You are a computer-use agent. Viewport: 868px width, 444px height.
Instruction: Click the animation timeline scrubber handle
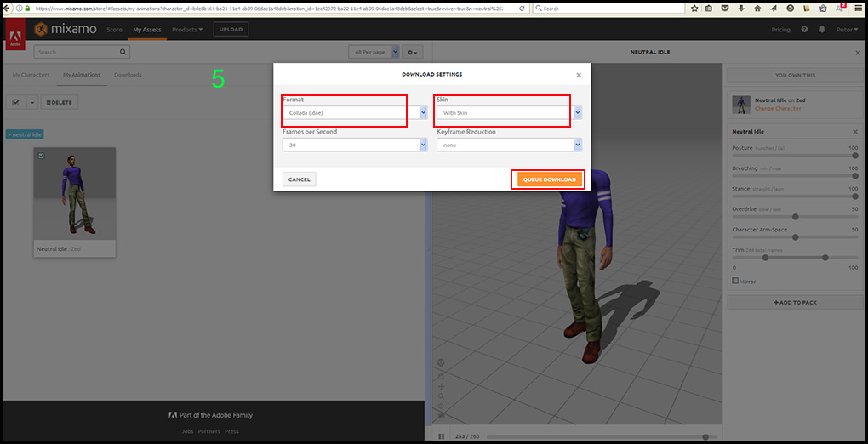705,437
